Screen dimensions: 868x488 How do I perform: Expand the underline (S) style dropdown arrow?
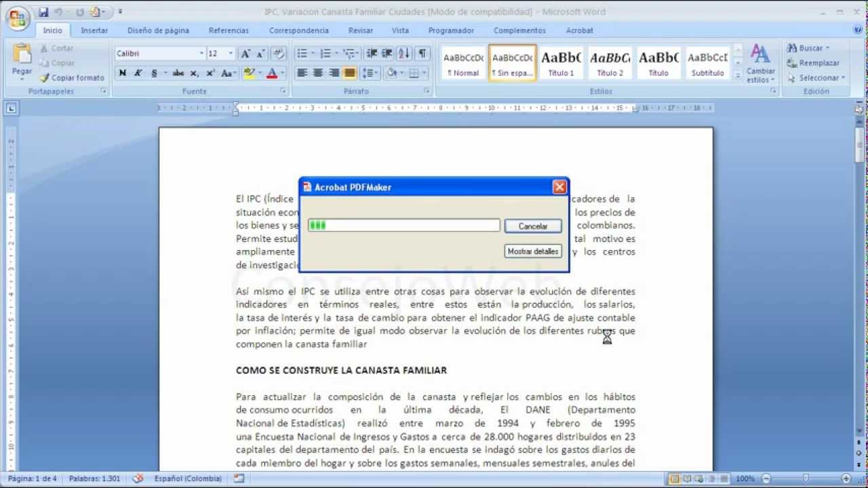[x=165, y=73]
